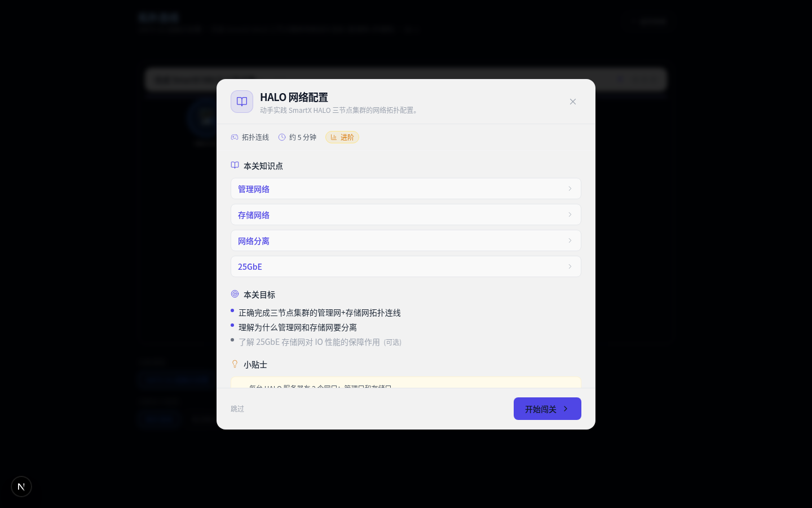The width and height of the screenshot is (812, 508).
Task: Dismiss the dialog with the X button
Action: click(573, 102)
